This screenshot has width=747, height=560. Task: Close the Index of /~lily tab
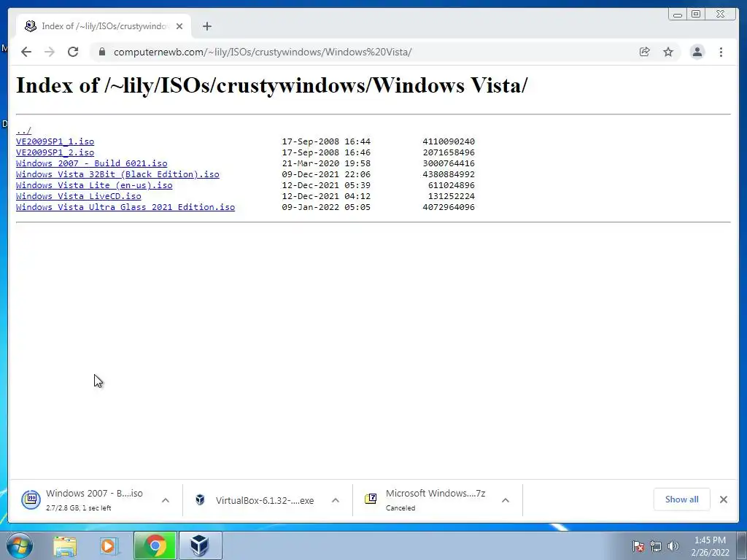[179, 26]
